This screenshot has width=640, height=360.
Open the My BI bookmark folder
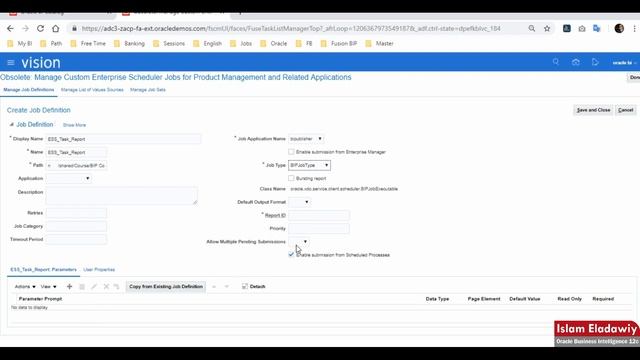[20, 43]
